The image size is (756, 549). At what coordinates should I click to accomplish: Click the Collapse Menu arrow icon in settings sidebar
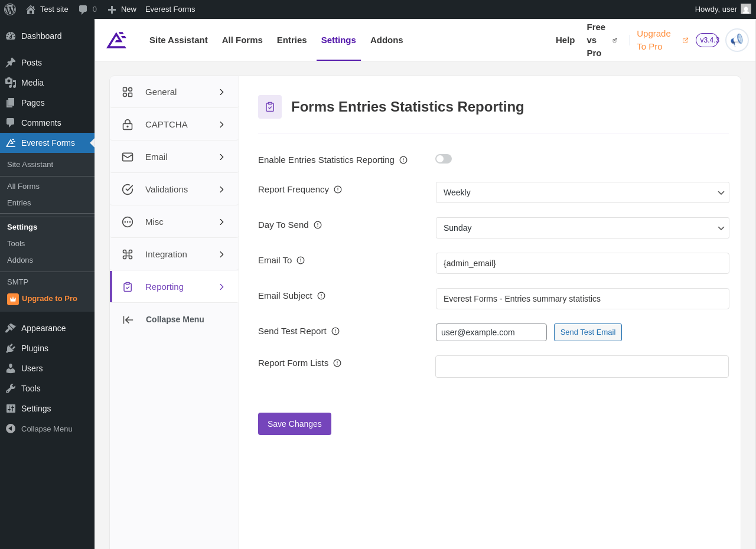128,320
